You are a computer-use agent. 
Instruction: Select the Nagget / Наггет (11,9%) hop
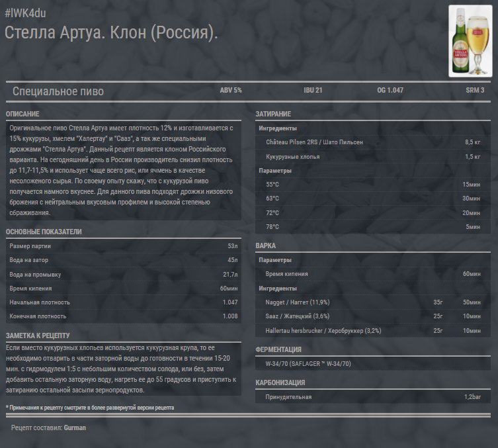coord(298,302)
